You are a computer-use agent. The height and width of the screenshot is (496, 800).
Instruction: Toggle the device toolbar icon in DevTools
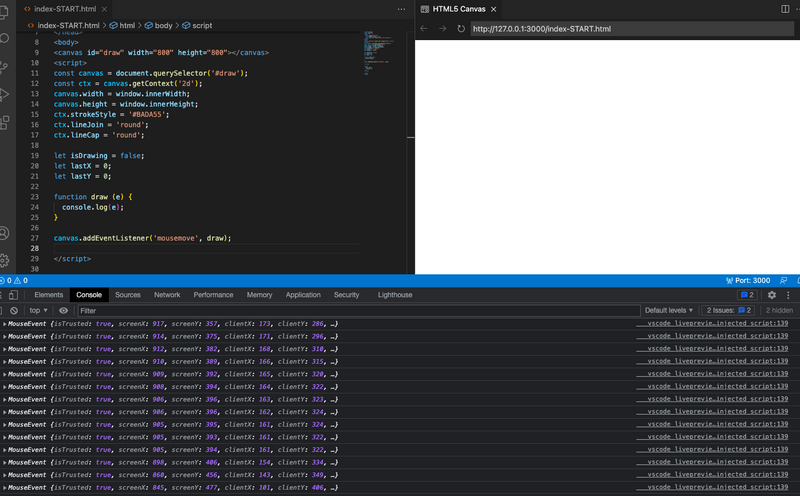13,295
